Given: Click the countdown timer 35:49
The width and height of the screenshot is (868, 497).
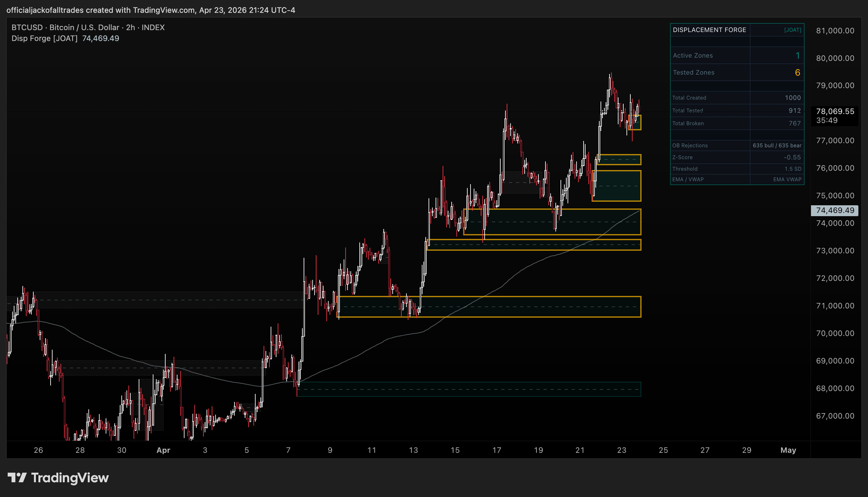Looking at the screenshot, I should [x=827, y=120].
